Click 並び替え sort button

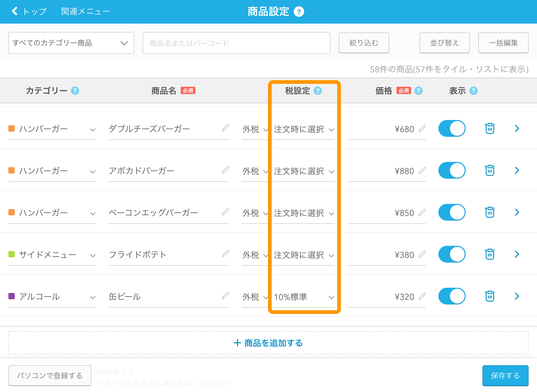point(444,43)
